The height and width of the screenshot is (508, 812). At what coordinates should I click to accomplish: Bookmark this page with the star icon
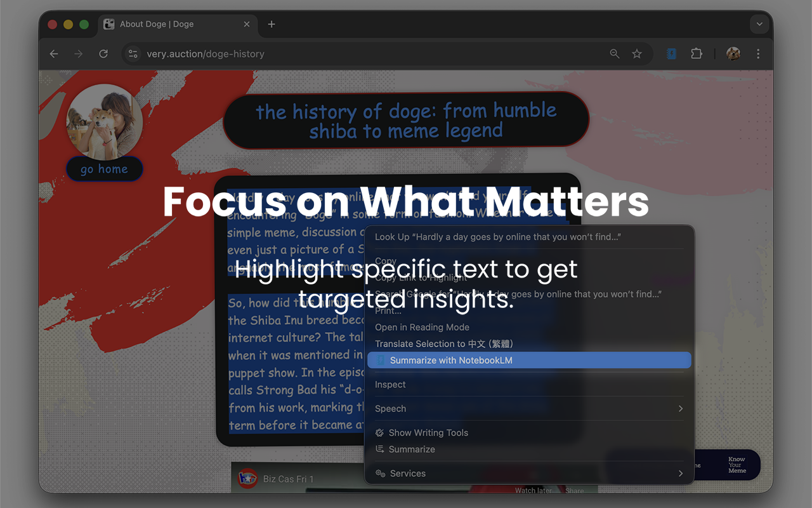pos(637,54)
